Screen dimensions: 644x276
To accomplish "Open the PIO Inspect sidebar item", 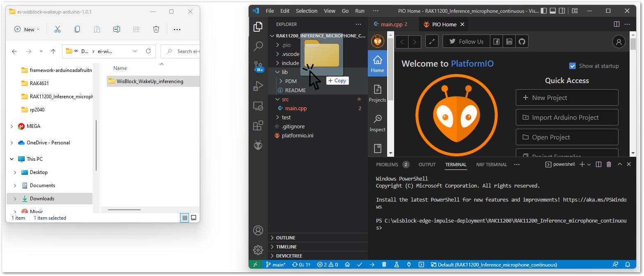I will (x=377, y=123).
